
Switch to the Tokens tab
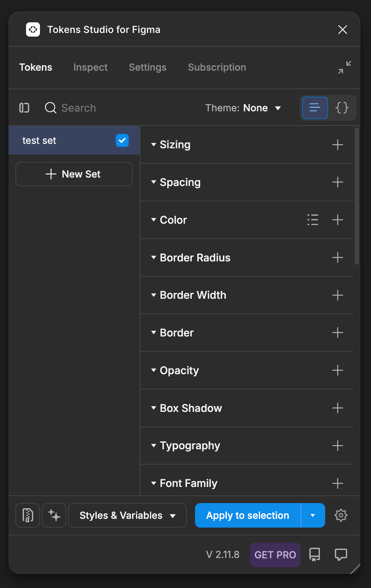[36, 67]
